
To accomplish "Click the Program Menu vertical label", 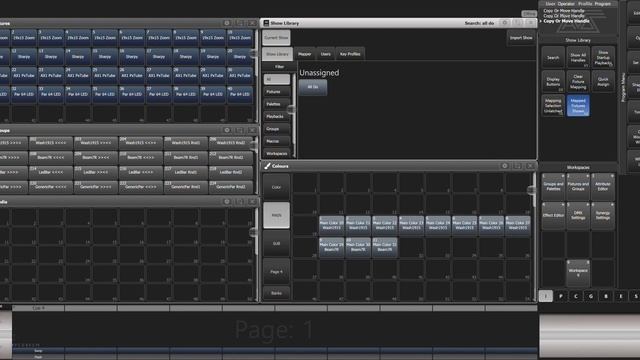I will [x=623, y=88].
